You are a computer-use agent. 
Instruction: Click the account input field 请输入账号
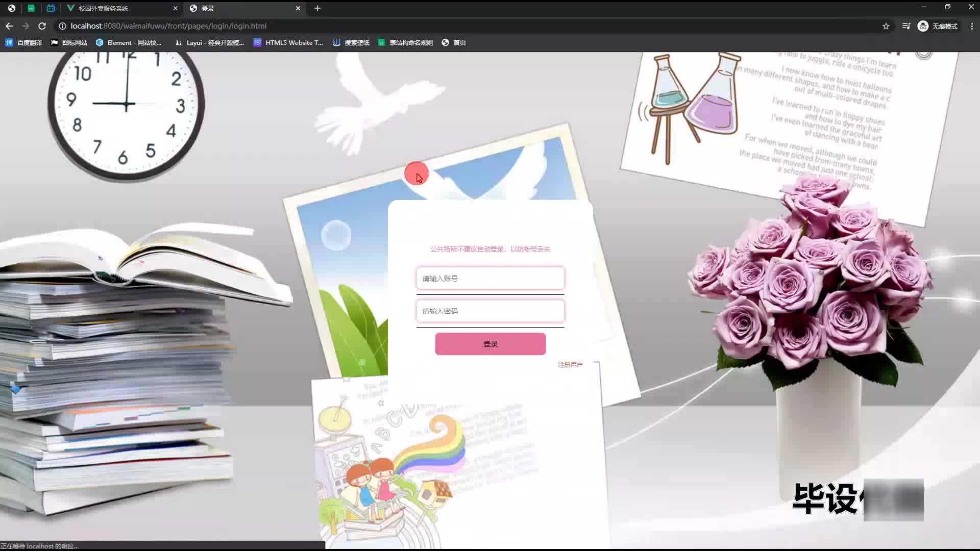click(490, 279)
